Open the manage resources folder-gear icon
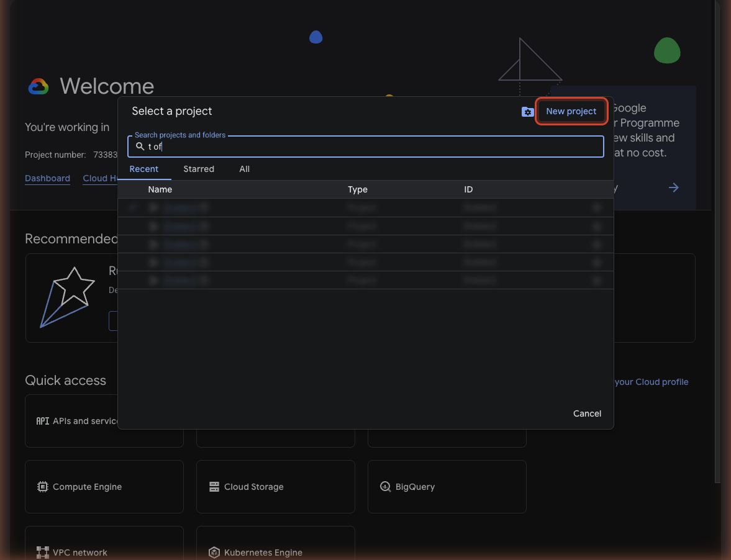 click(527, 112)
